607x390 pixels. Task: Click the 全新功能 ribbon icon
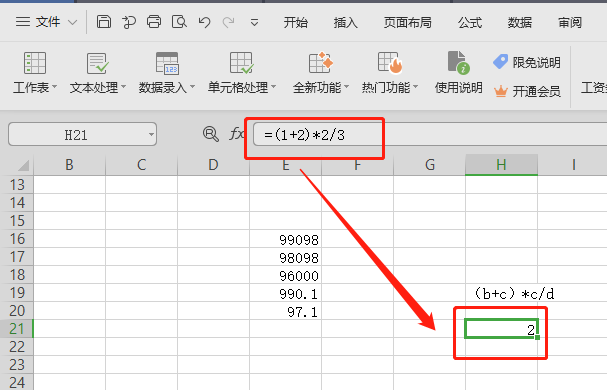point(321,63)
